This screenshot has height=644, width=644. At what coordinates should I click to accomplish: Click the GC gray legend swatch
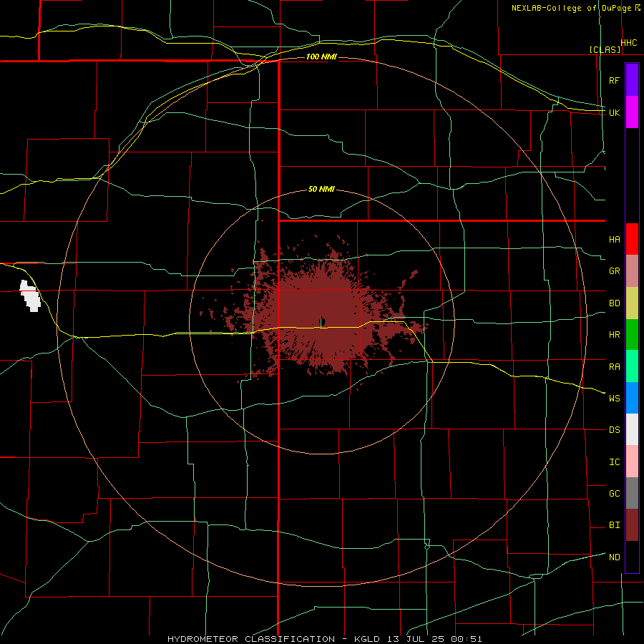point(632,493)
